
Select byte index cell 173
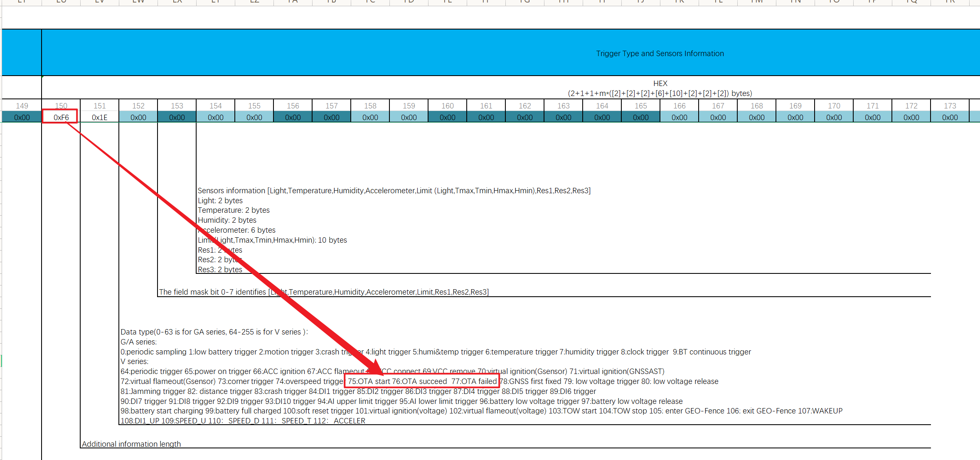950,106
